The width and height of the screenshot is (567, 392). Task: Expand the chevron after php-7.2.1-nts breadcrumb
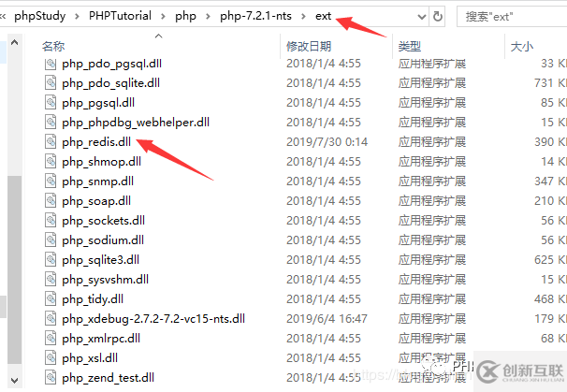[x=303, y=16]
